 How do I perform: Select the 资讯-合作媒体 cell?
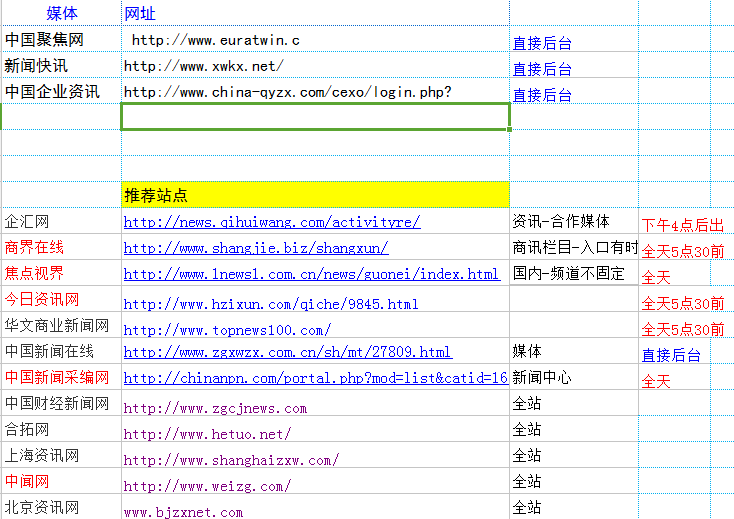pyautogui.click(x=574, y=221)
